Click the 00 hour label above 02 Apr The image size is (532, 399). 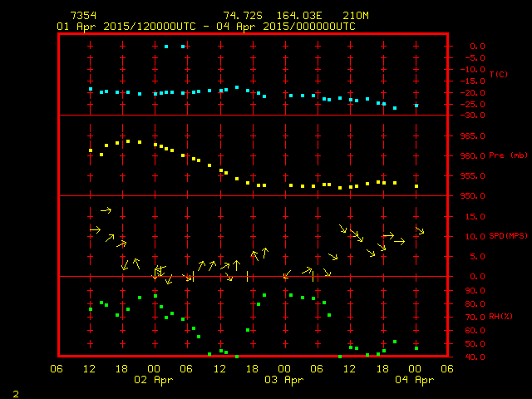click(x=154, y=369)
